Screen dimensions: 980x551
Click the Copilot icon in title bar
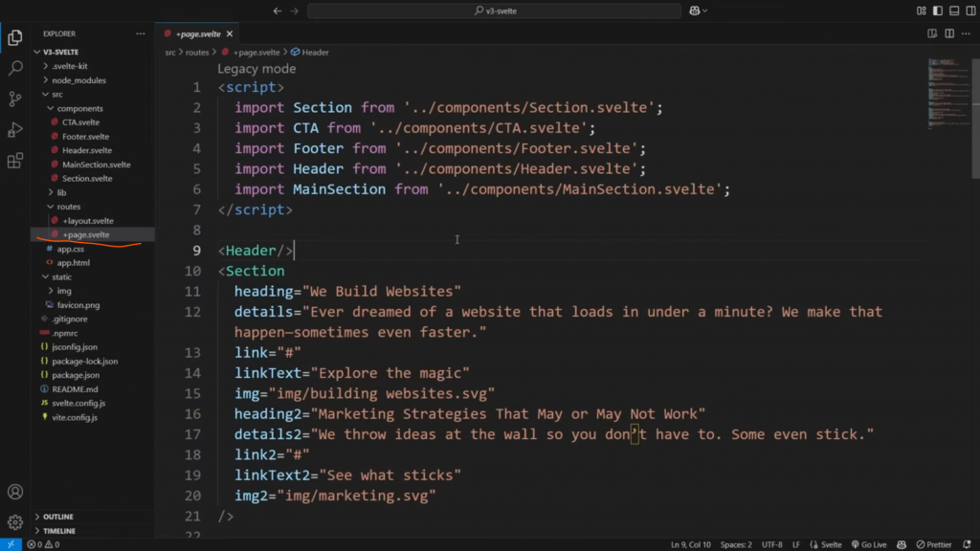tap(694, 11)
